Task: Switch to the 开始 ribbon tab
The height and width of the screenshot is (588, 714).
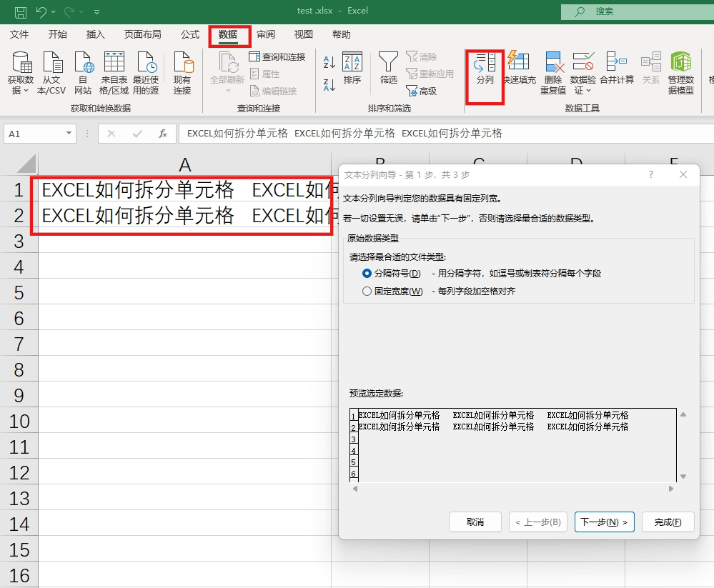Action: click(x=57, y=34)
